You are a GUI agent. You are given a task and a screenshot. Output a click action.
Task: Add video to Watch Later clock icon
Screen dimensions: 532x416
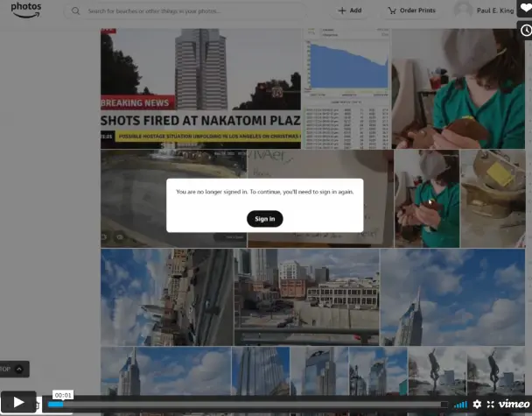click(525, 31)
